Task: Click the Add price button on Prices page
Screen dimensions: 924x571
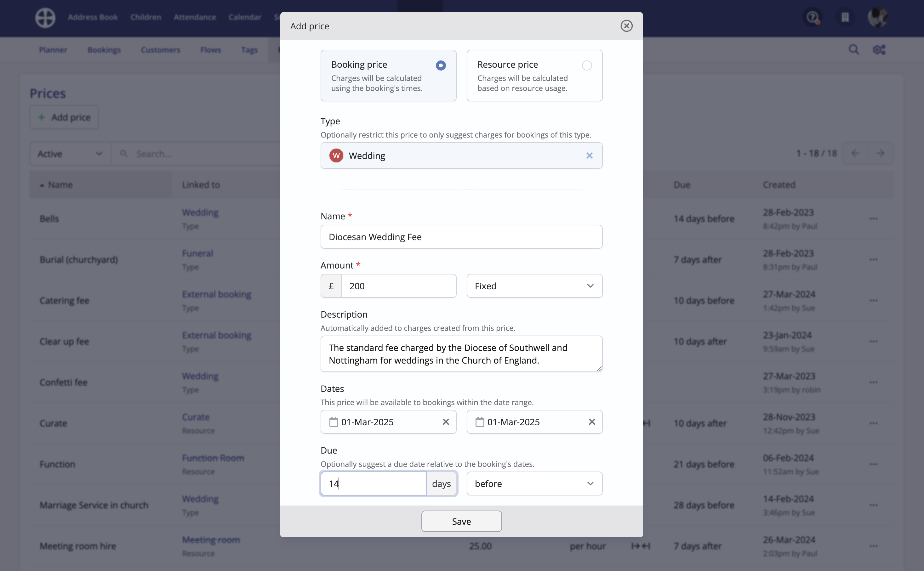Action: (64, 117)
